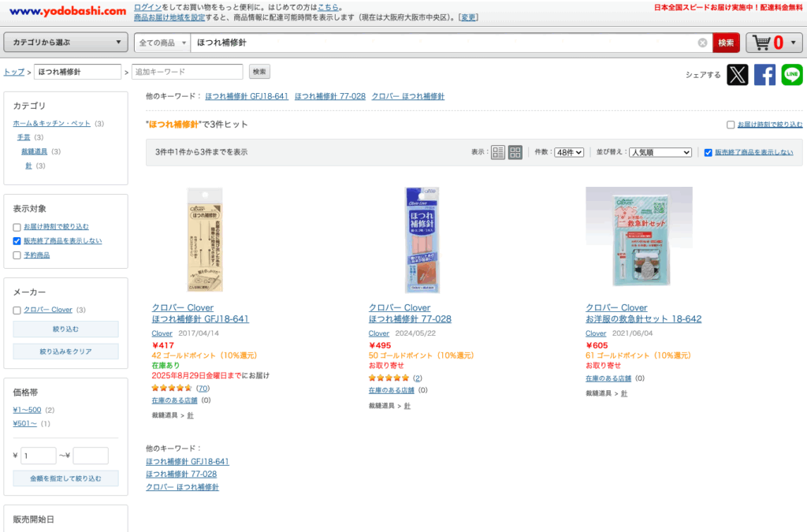Open the 人気順 sort order dropdown
This screenshot has width=807, height=532.
point(660,152)
